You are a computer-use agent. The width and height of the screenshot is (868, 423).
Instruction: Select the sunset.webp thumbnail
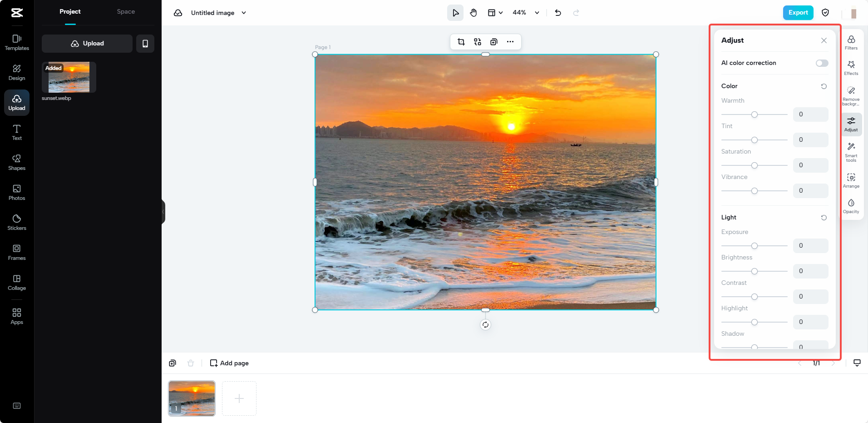pyautogui.click(x=68, y=77)
